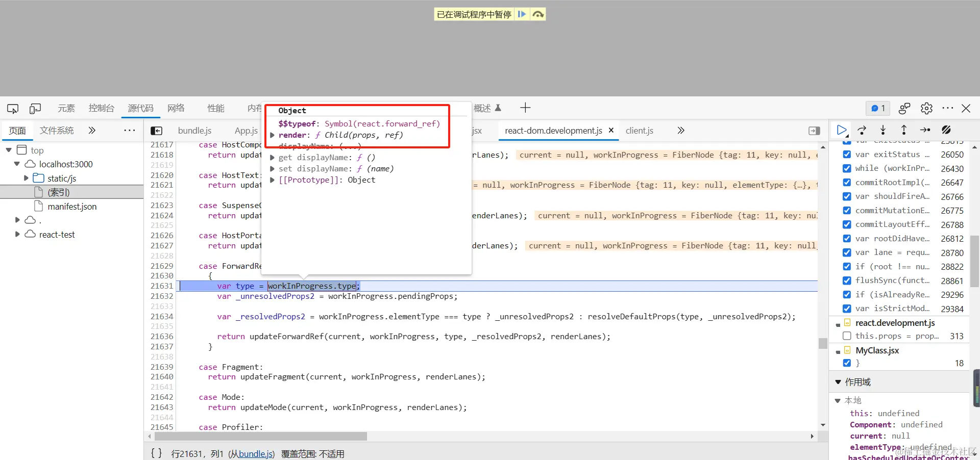Screen dimensions: 980x460
Task: Open the navigator more-options menu
Action: (x=130, y=131)
